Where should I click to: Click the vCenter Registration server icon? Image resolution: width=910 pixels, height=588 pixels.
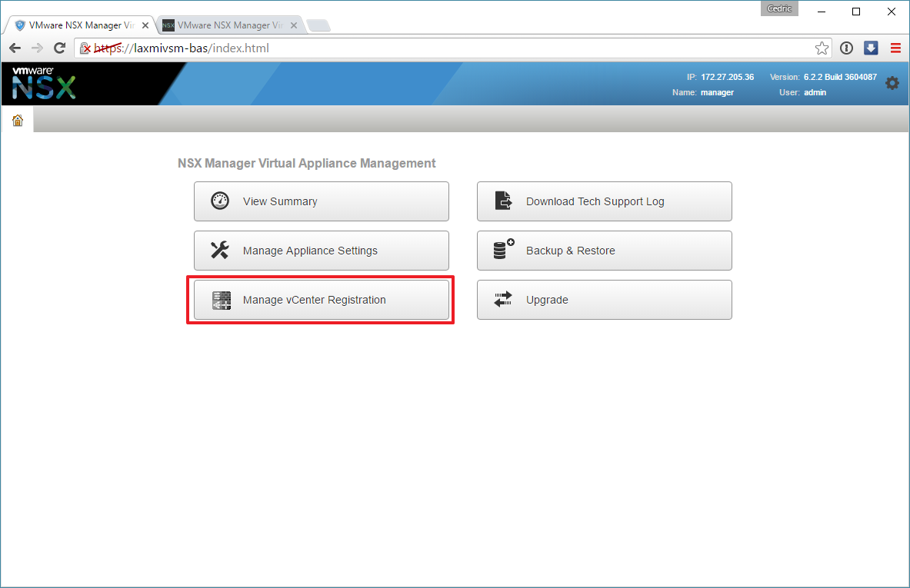(x=221, y=300)
